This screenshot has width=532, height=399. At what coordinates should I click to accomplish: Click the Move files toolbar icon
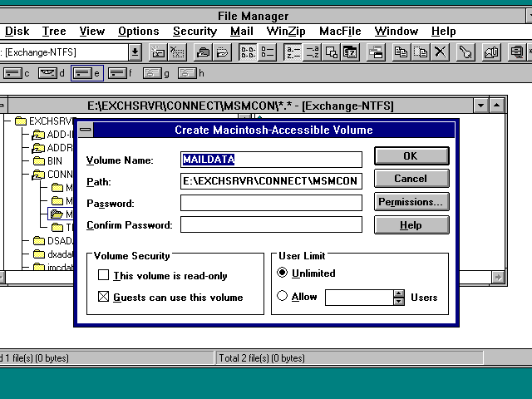(x=421, y=52)
